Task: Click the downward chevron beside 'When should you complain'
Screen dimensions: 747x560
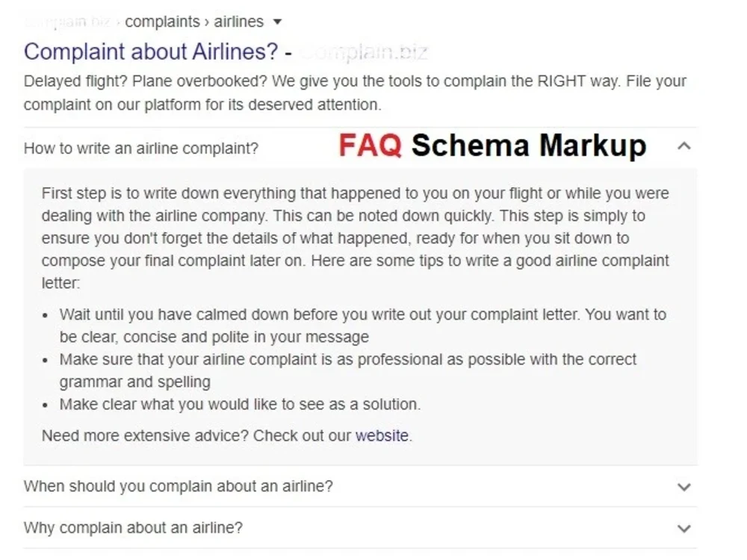Action: click(684, 487)
